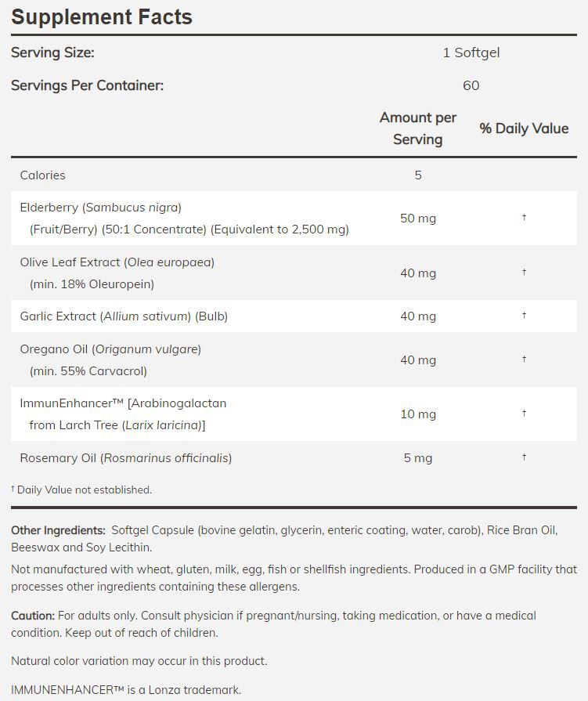Viewport: 588px width, 701px height.
Task: Click the 50 mg amount for Elderberry
Action: 417,219
